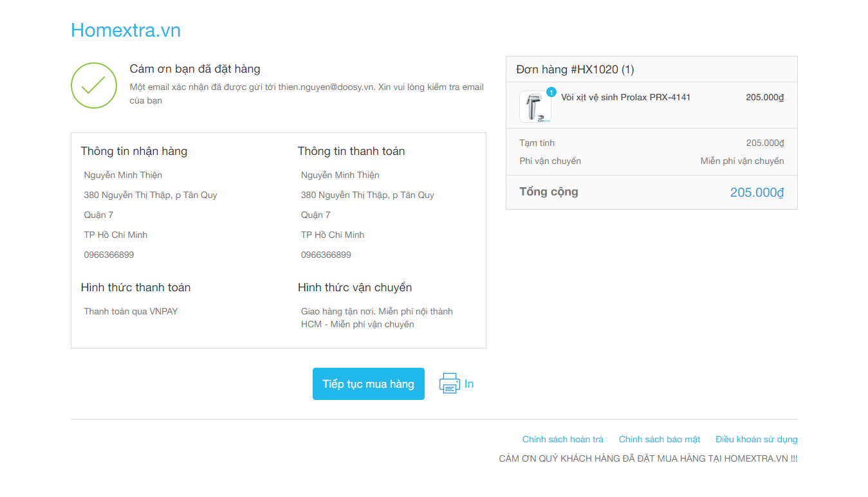The image size is (868, 497).
Task: Click the Thanh toán qua VNPAY text
Action: [x=131, y=311]
